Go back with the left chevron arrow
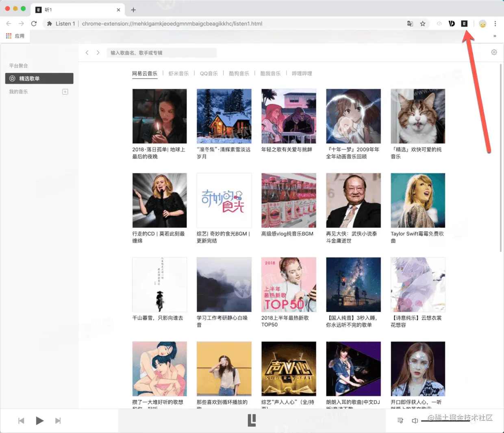The width and height of the screenshot is (504, 433). click(87, 52)
